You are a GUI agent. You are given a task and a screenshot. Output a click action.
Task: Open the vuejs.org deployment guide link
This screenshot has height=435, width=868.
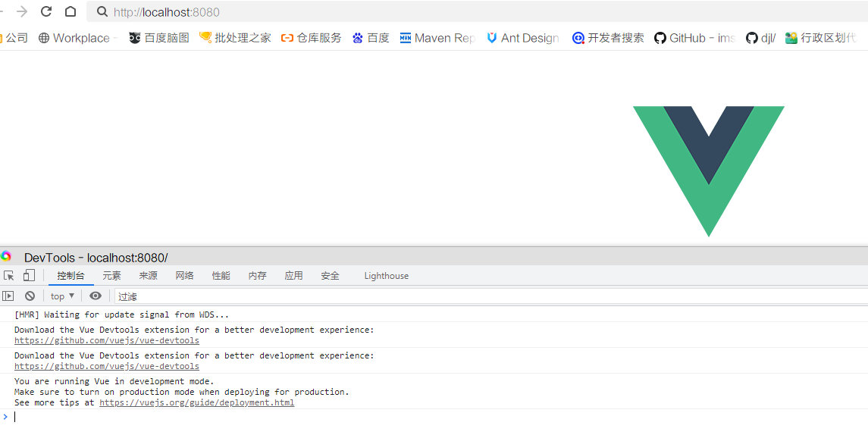pos(196,403)
